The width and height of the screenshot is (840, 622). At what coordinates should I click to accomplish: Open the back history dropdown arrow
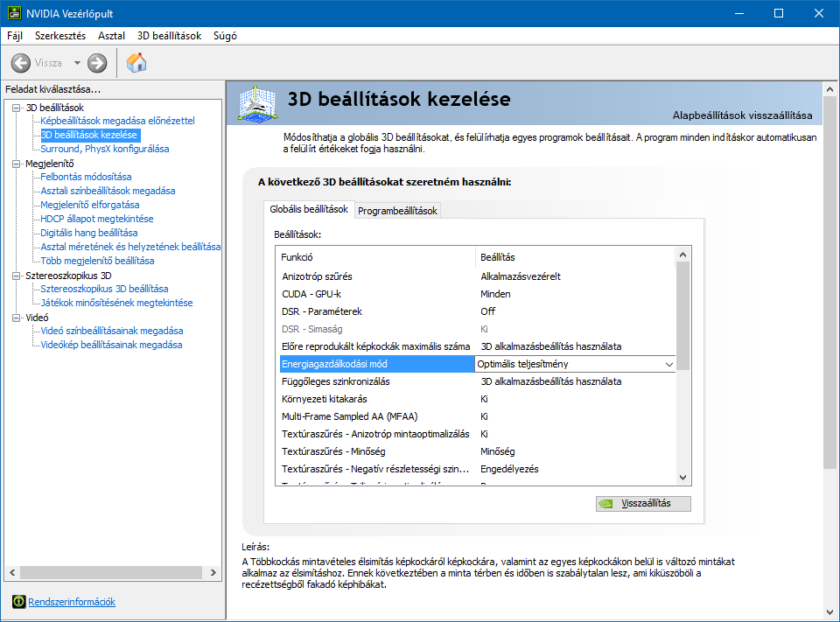click(x=77, y=63)
